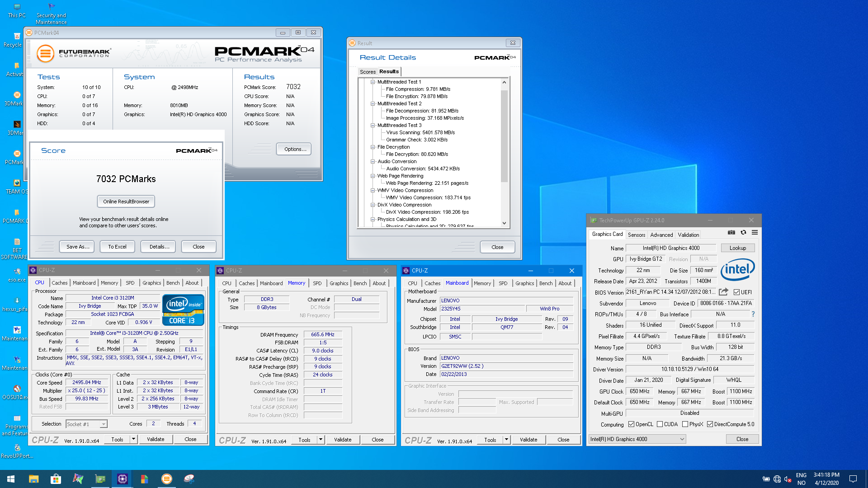868x488 pixels.
Task: Select the Virus Scanning result row
Action: tap(420, 132)
